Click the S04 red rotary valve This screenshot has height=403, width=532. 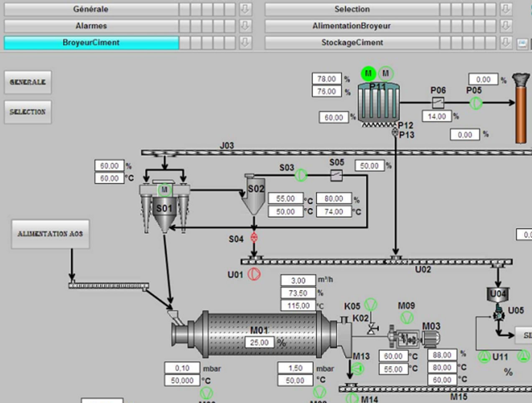[254, 238]
